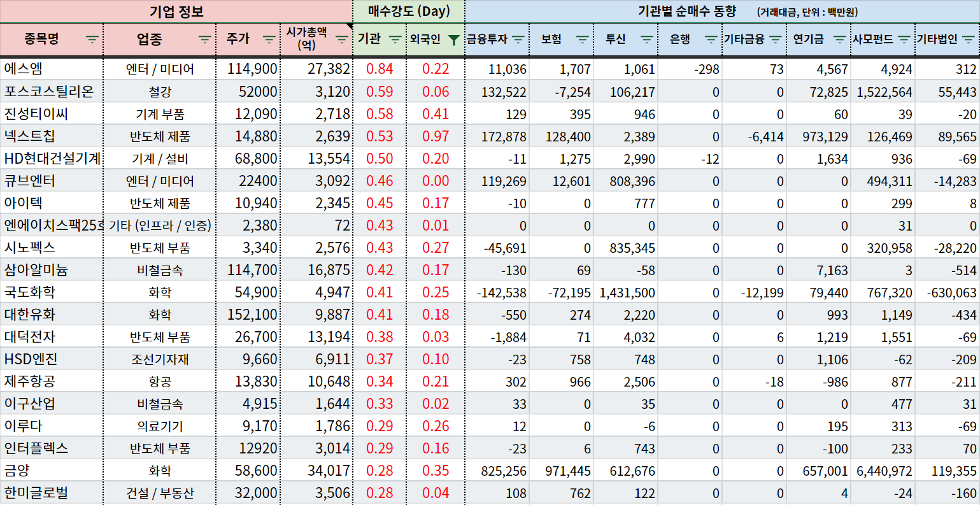This screenshot has width=980, height=505.
Task: Select the 0.84 기관 strength value
Action: click(x=380, y=69)
